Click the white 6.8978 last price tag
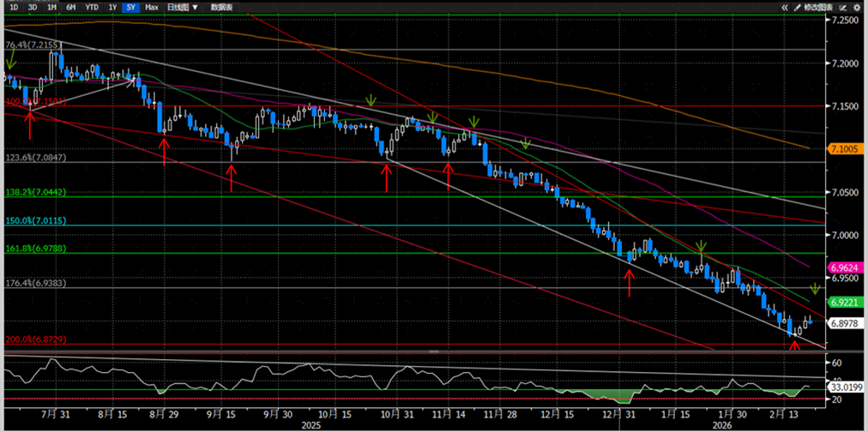This screenshot has height=432, width=868. [x=846, y=324]
